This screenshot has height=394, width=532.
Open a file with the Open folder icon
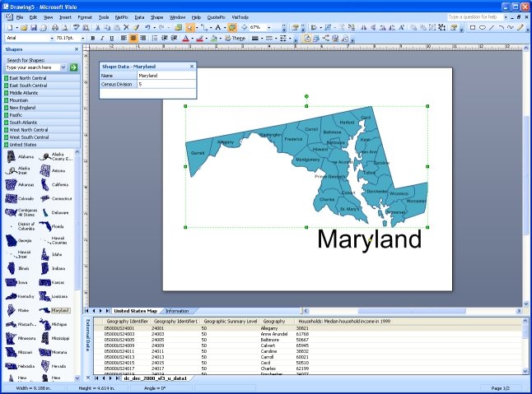[24, 28]
